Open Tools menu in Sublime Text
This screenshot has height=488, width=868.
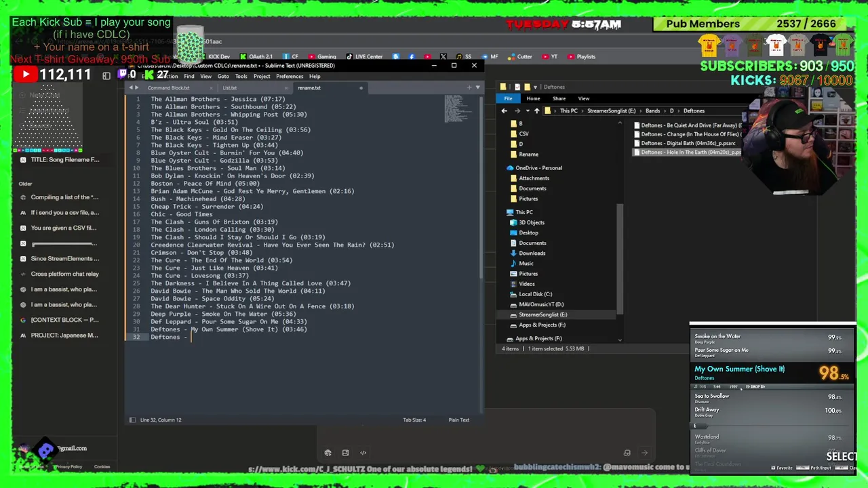click(241, 77)
